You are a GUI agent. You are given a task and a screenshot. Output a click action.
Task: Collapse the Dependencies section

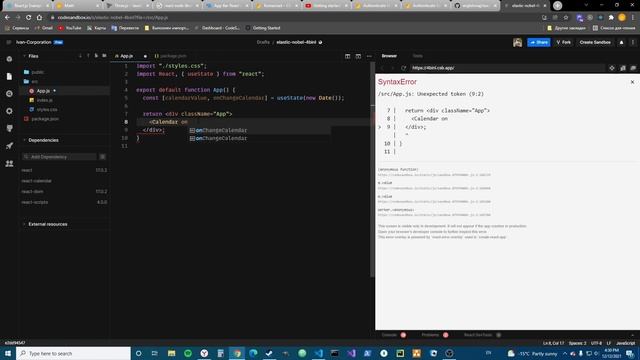coord(43,140)
